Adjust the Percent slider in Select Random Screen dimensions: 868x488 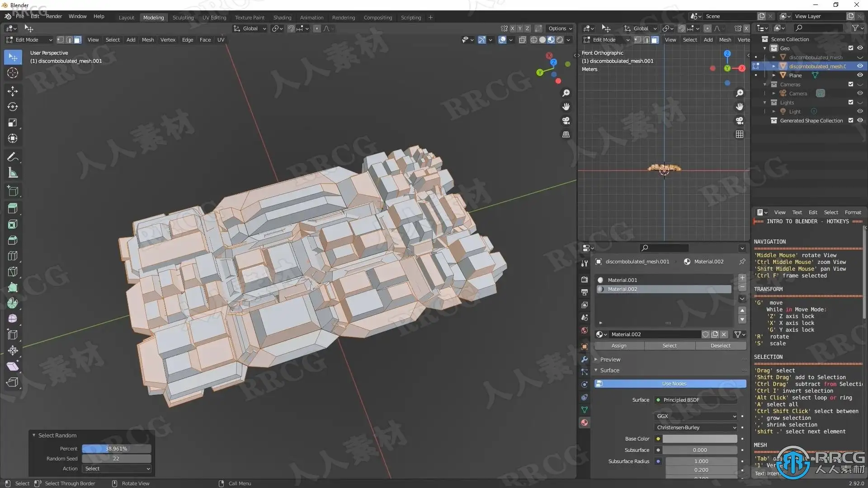coord(116,449)
